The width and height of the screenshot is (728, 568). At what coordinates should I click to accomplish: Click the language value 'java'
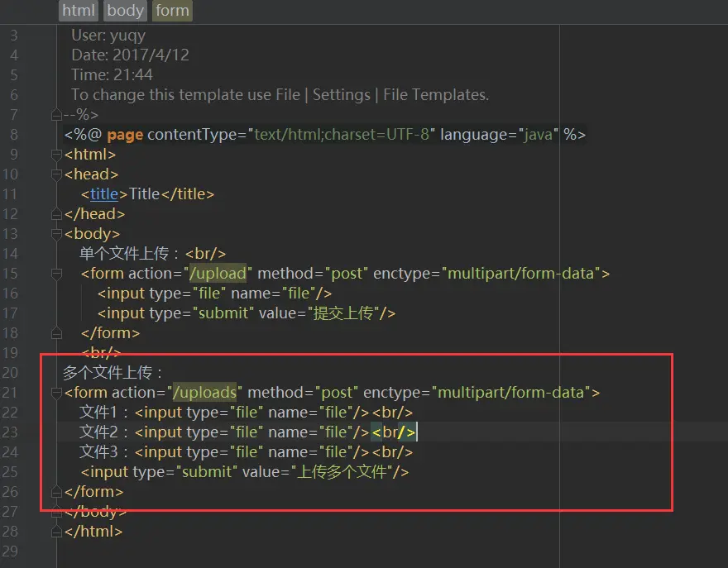(539, 135)
